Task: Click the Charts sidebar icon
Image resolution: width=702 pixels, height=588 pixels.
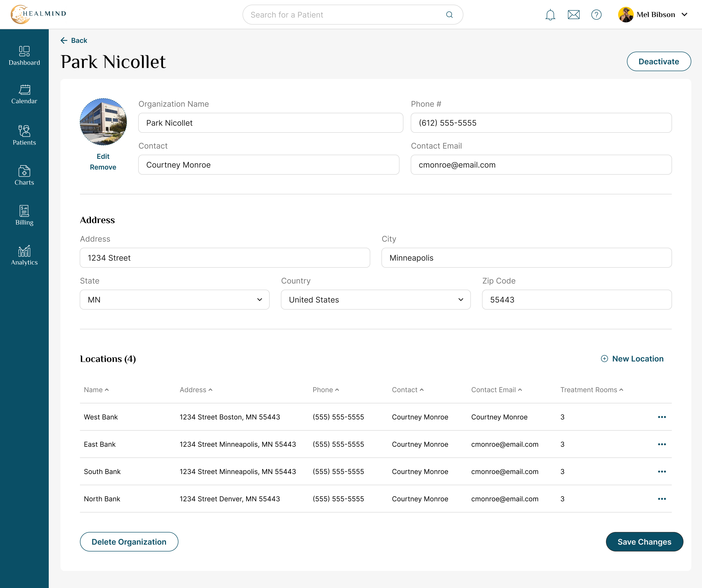Action: [24, 171]
